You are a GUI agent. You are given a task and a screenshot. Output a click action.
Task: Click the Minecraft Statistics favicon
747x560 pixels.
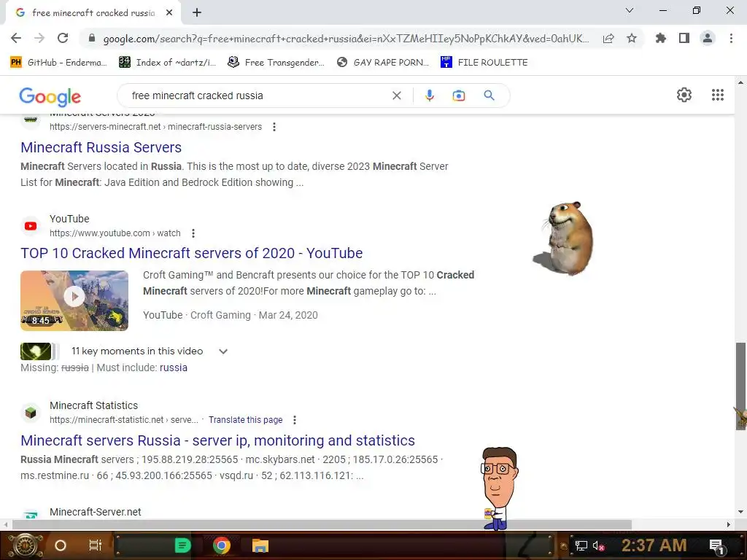pos(31,413)
